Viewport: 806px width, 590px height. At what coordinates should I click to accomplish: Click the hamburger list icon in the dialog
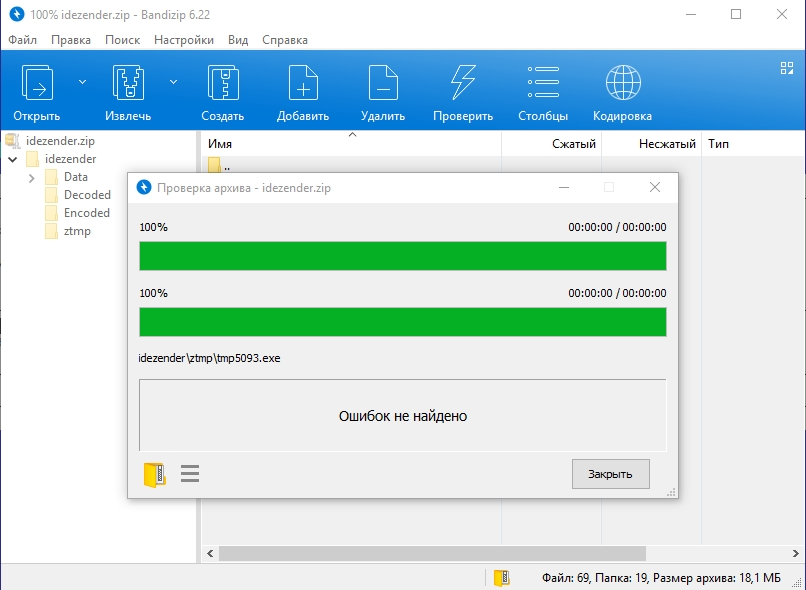190,473
